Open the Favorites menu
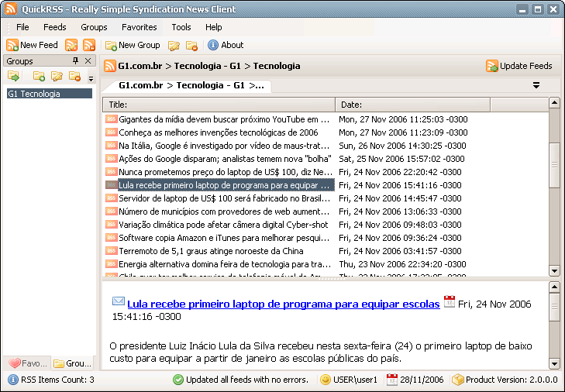 coord(139,27)
